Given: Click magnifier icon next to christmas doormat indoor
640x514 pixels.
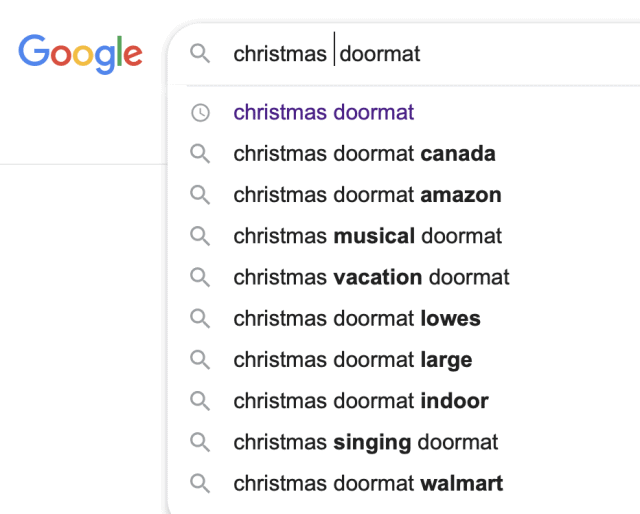Looking at the screenshot, I should [x=200, y=401].
